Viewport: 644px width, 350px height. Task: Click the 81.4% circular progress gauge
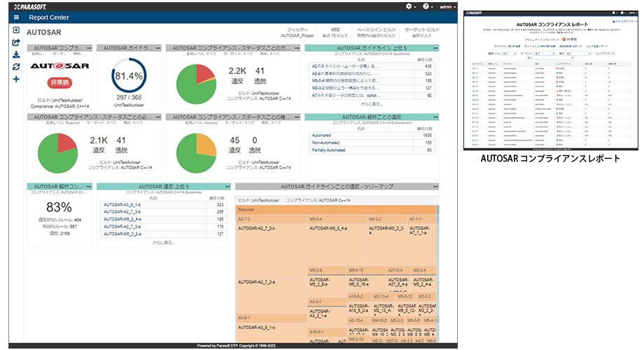tap(129, 76)
